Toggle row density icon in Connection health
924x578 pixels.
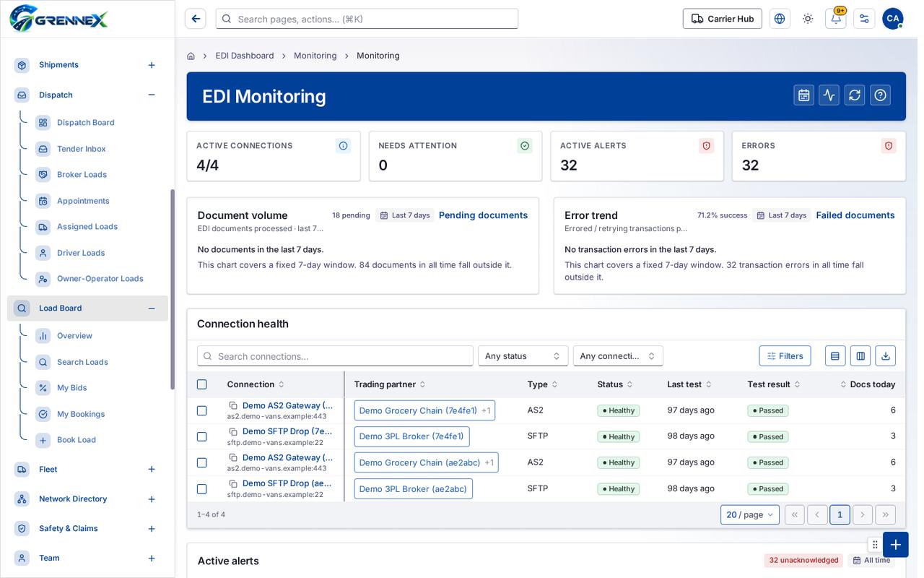pos(834,356)
